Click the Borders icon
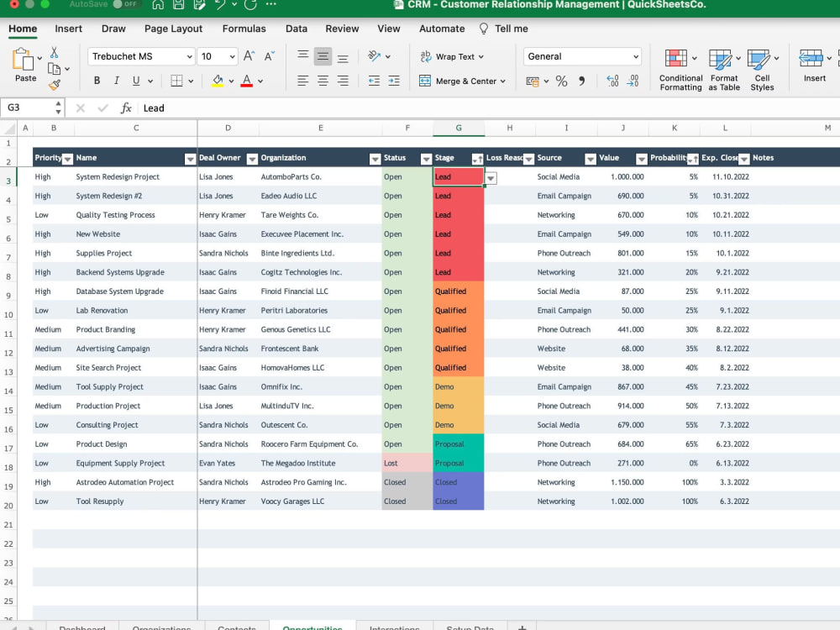This screenshot has width=840, height=630. (176, 81)
